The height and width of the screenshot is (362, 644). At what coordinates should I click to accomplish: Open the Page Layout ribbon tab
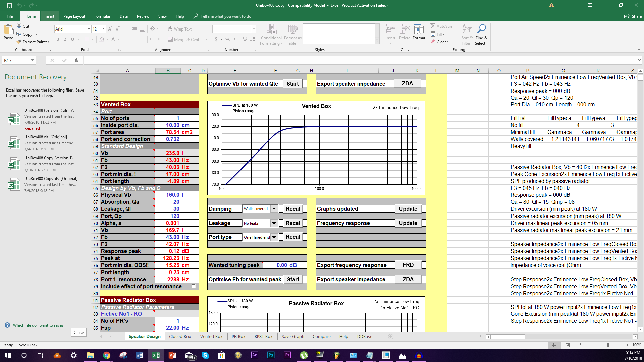(74, 16)
